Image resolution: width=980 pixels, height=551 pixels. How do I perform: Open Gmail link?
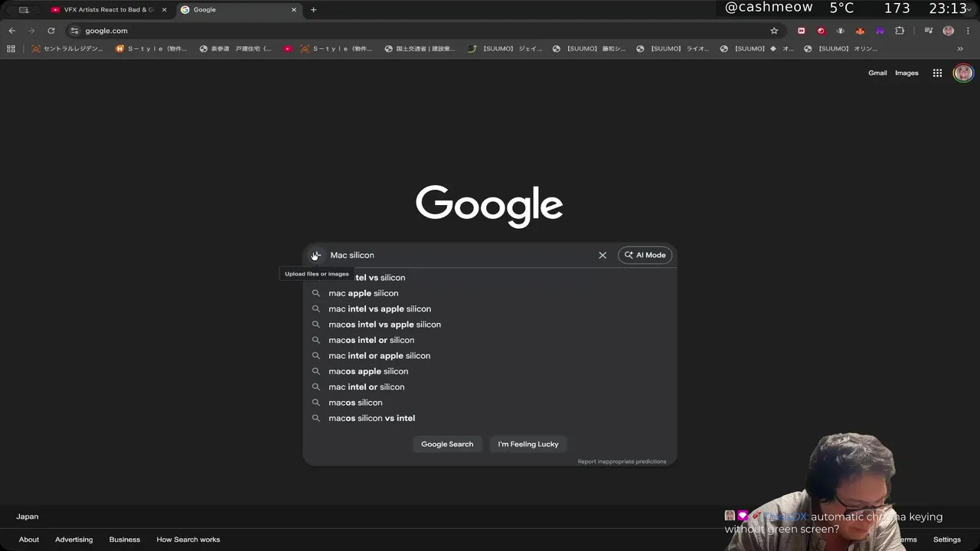tap(877, 73)
